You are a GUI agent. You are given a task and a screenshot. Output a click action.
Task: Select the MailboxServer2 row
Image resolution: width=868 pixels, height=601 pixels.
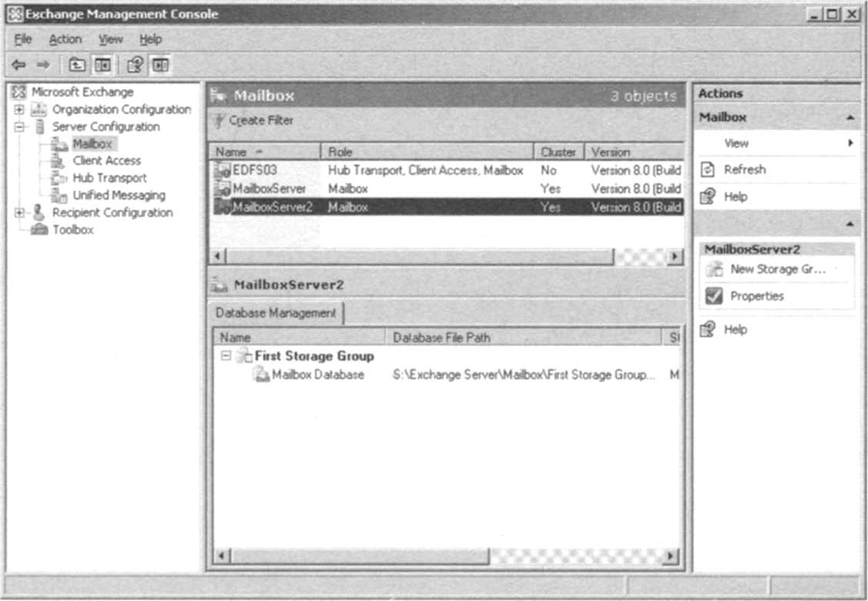click(x=447, y=207)
